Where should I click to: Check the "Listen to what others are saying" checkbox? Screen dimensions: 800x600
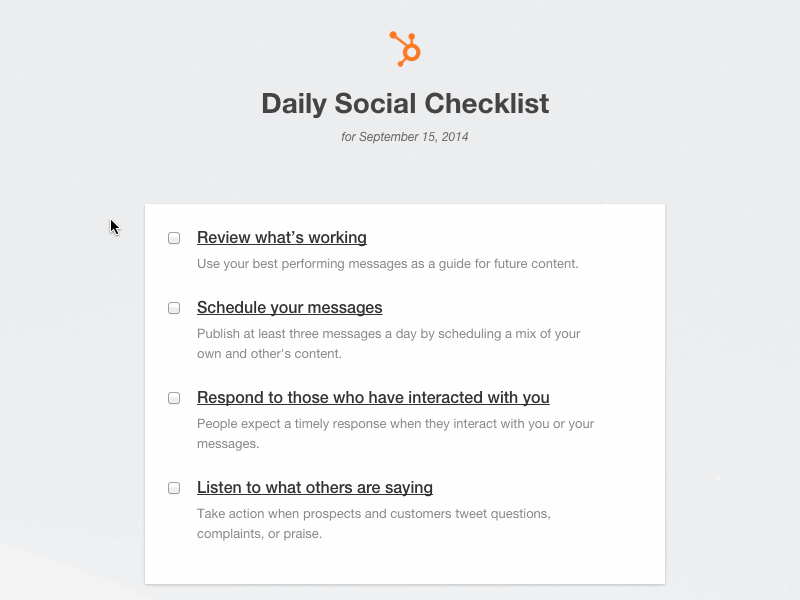pos(173,487)
